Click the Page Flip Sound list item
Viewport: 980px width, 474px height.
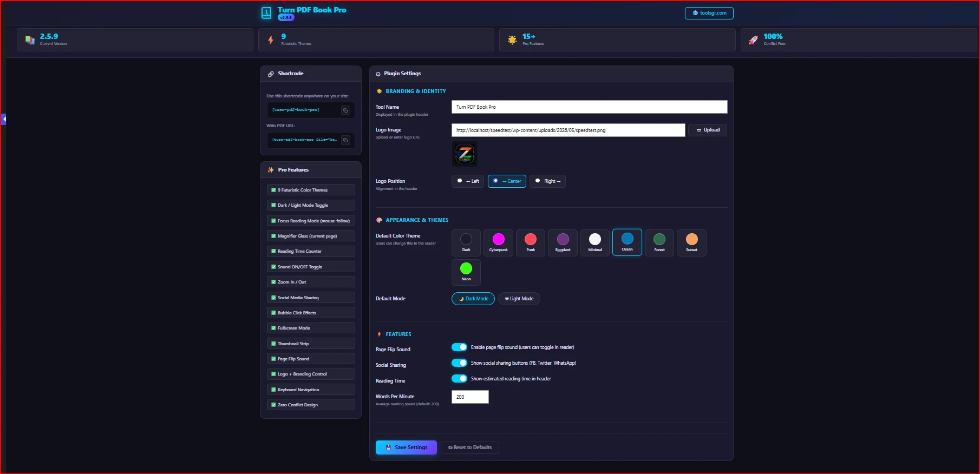[311, 359]
